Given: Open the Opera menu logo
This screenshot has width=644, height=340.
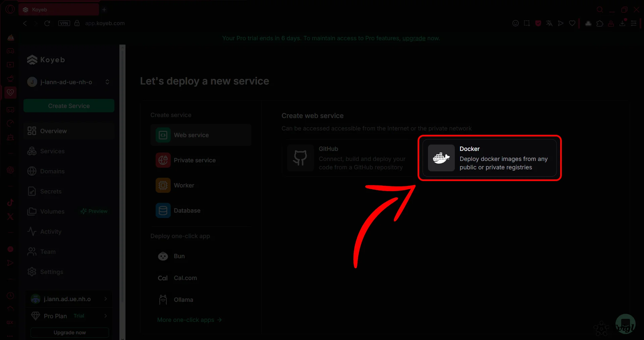Looking at the screenshot, I should tap(10, 9).
